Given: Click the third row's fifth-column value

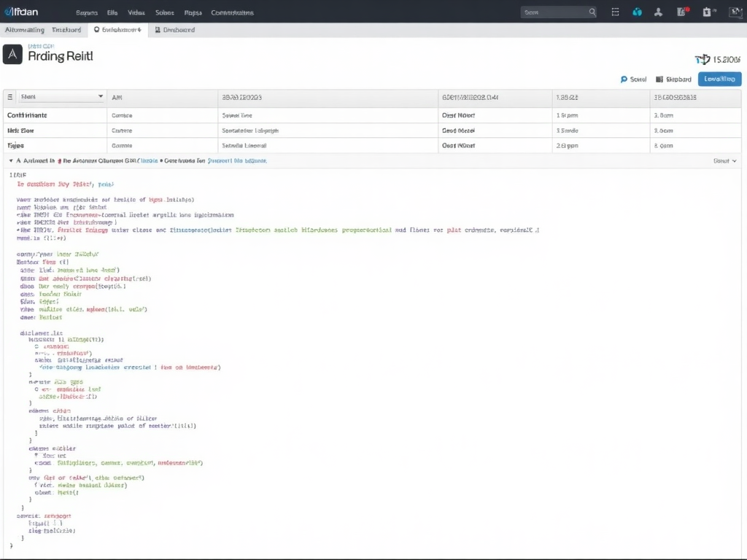Looking at the screenshot, I should tap(567, 146).
